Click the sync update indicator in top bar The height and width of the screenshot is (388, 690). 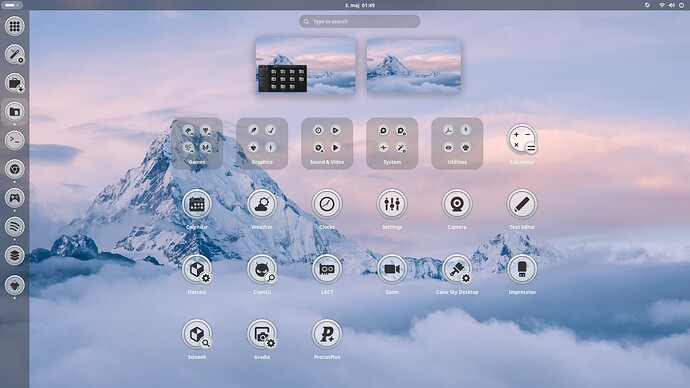tap(647, 5)
